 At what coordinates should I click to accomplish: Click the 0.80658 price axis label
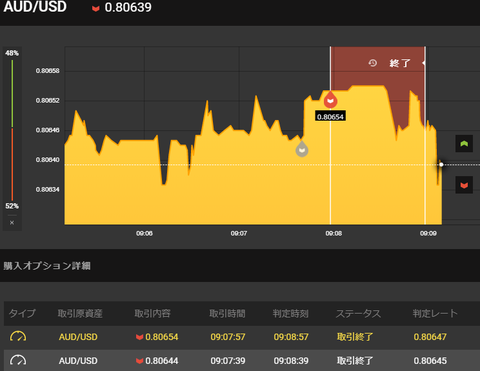(48, 71)
